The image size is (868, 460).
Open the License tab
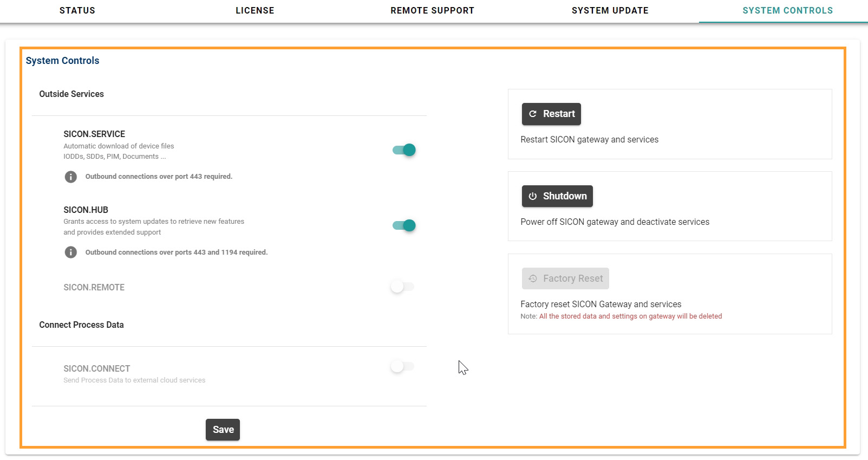pos(255,10)
